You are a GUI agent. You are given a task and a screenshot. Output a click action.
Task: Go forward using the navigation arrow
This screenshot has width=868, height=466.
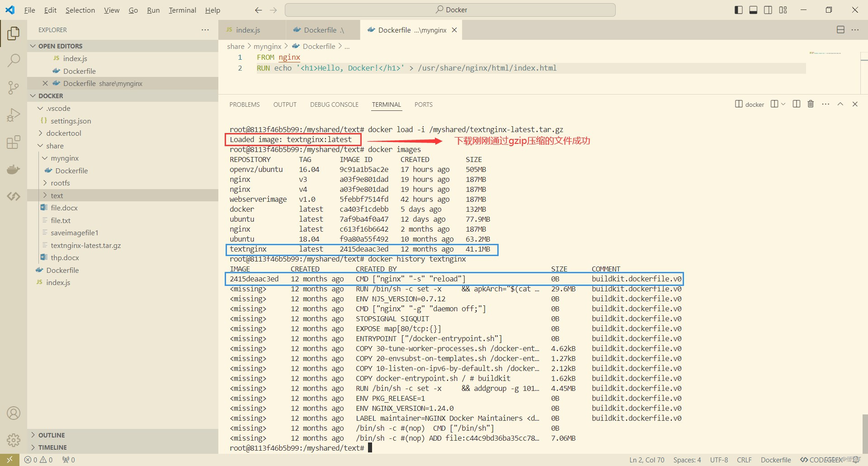tap(273, 10)
